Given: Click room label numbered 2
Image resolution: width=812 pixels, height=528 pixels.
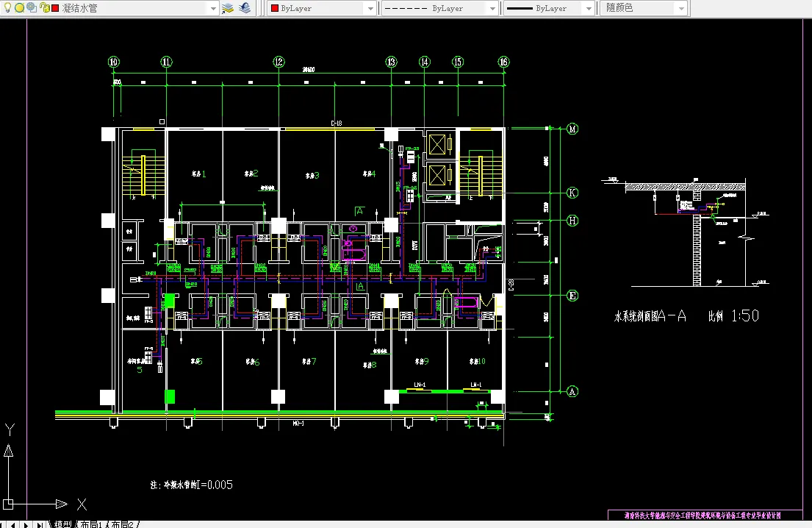Looking at the screenshot, I should 251,174.
